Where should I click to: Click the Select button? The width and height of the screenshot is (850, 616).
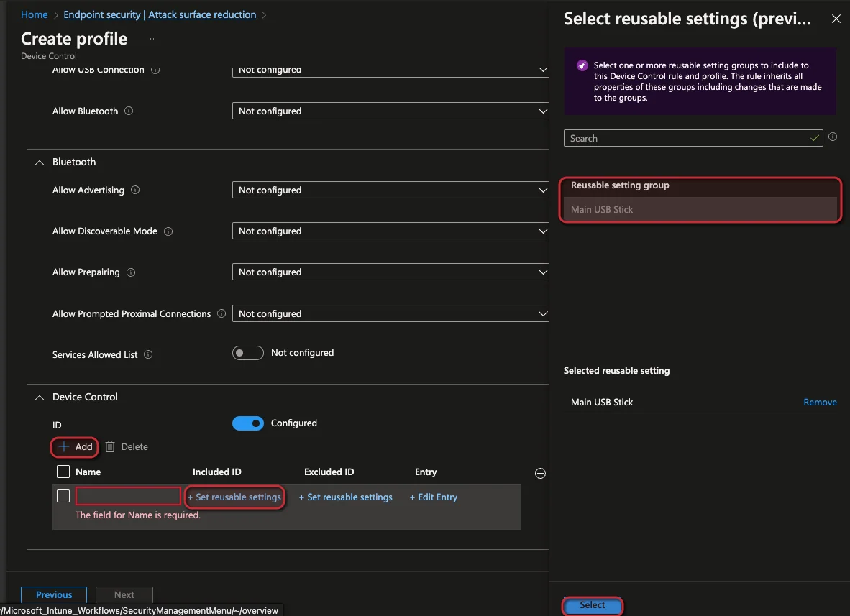593,605
